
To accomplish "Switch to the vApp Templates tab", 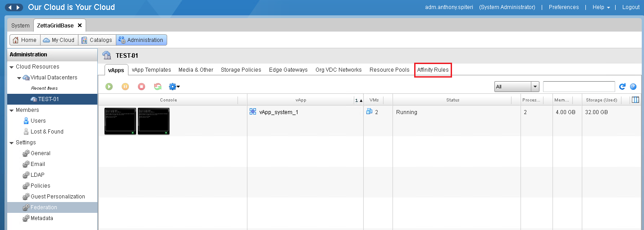I will coord(151,70).
